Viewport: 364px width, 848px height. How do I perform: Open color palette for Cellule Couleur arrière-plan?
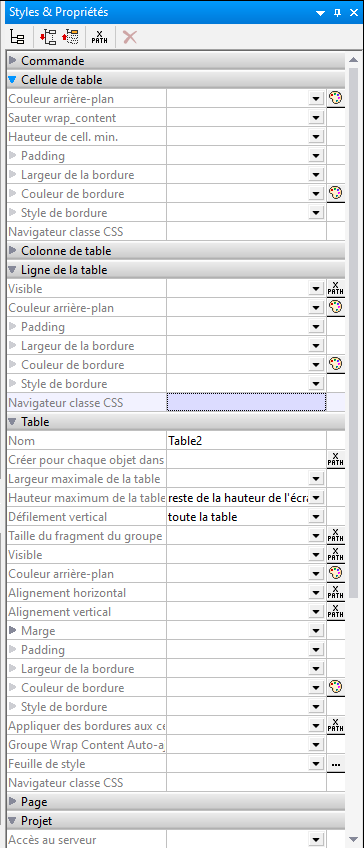tap(336, 98)
